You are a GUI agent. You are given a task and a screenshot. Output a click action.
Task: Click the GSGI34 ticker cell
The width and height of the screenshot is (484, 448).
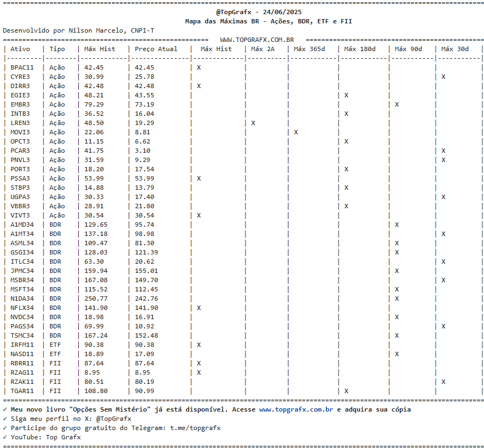pos(22,252)
